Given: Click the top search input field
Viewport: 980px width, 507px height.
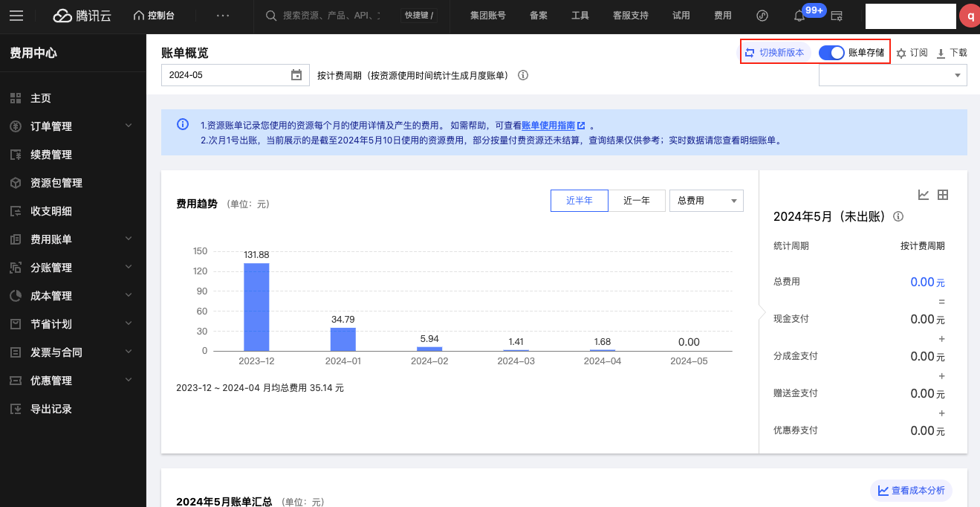Looking at the screenshot, I should (x=331, y=16).
